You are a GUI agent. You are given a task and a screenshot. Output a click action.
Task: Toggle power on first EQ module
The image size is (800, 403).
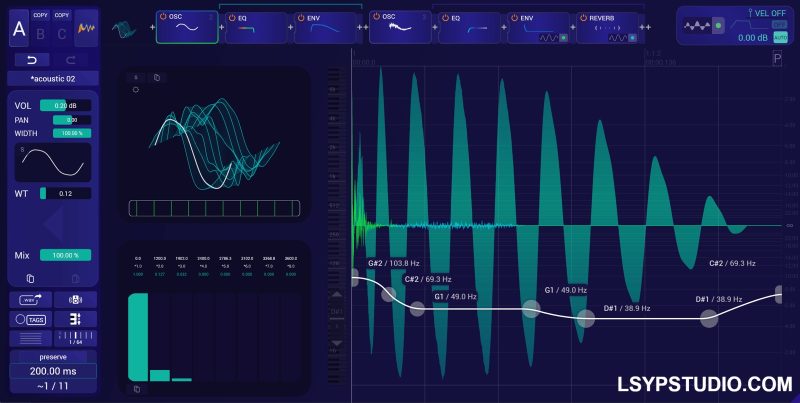232,18
